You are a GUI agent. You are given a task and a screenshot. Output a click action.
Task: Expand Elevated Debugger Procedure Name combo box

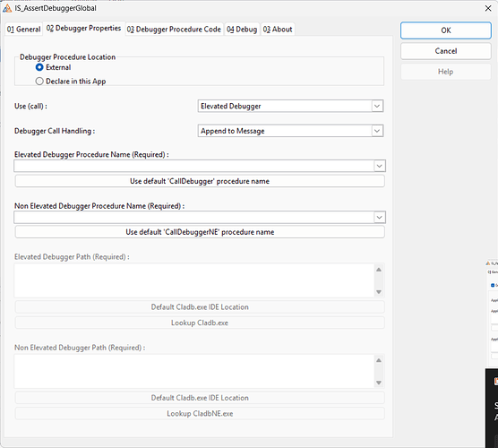[x=379, y=166]
